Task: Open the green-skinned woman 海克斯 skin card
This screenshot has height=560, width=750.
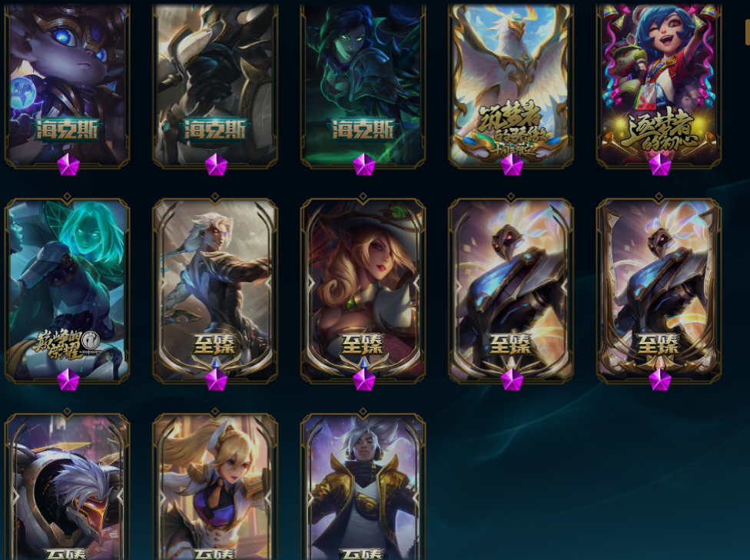Action: (x=363, y=85)
